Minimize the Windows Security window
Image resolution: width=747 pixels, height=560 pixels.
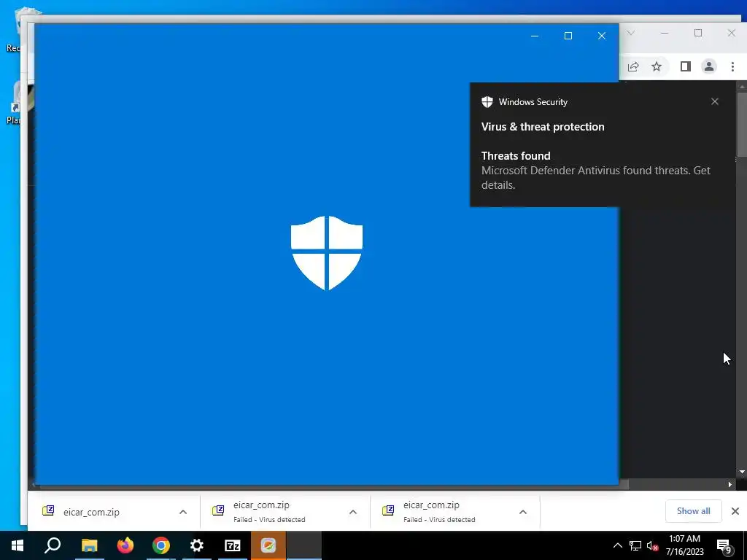point(535,36)
